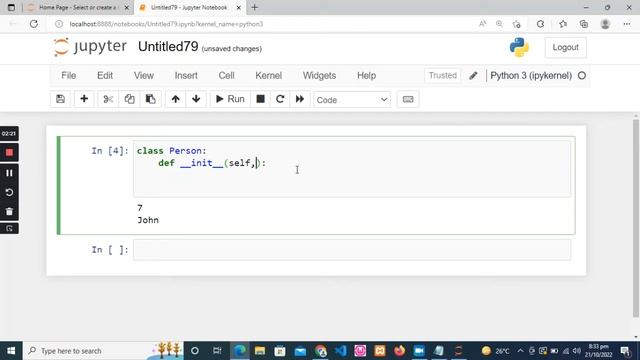Click into the In [4] code cell editor
640x360 pixels.
(352, 169)
